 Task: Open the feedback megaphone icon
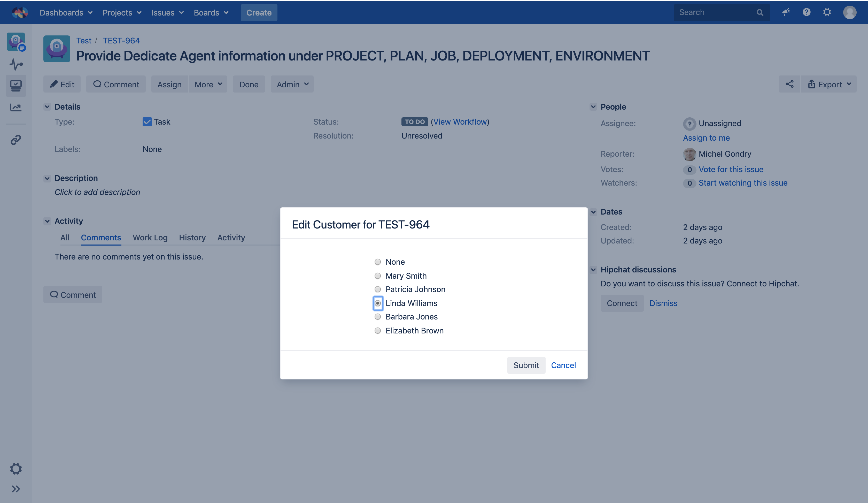(786, 12)
